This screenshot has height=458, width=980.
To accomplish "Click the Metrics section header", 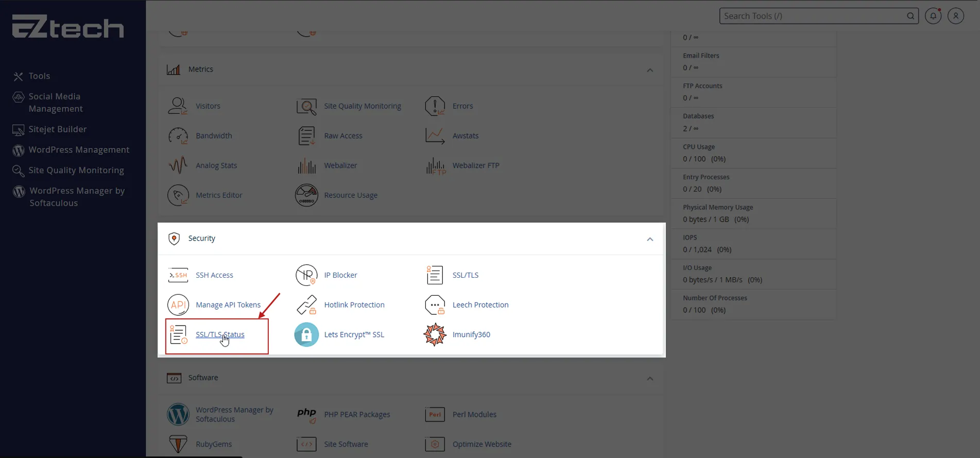I will (411, 70).
